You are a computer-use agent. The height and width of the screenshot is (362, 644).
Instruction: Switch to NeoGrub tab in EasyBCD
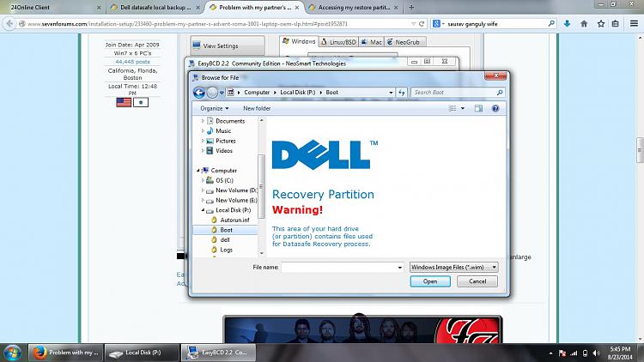point(404,42)
